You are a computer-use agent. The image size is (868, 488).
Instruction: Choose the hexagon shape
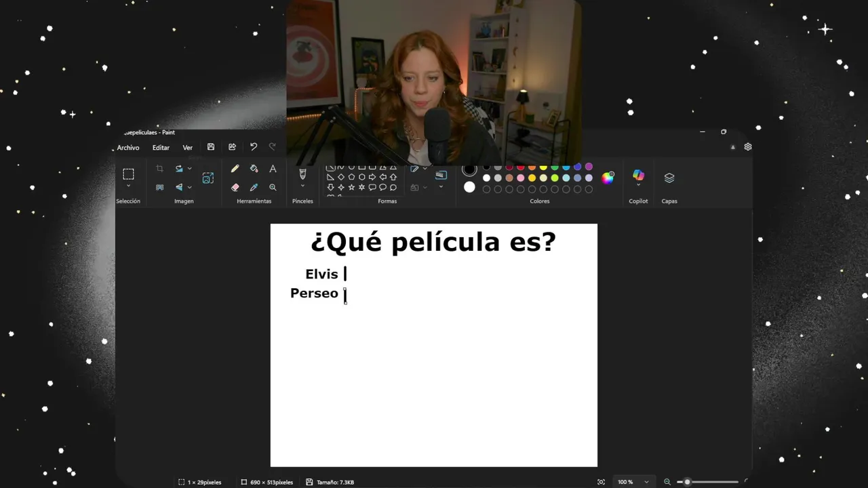tap(361, 177)
